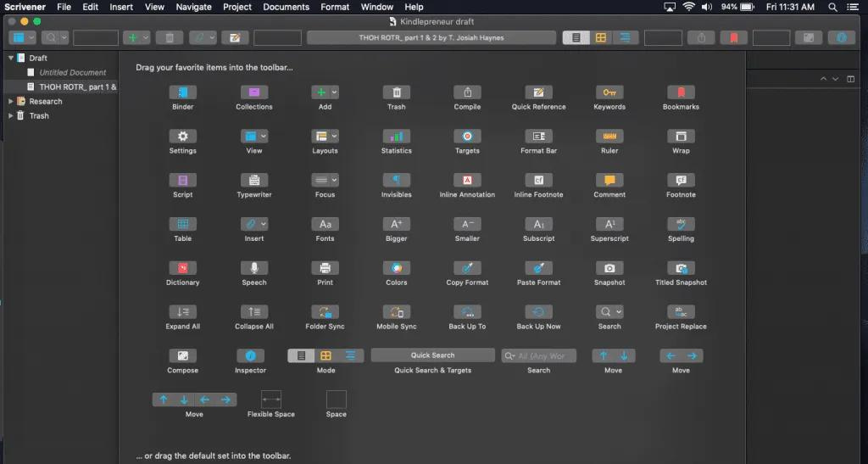Image resolution: width=868 pixels, height=464 pixels.
Task: Open macOS Spotlight search
Action: pyautogui.click(x=832, y=7)
